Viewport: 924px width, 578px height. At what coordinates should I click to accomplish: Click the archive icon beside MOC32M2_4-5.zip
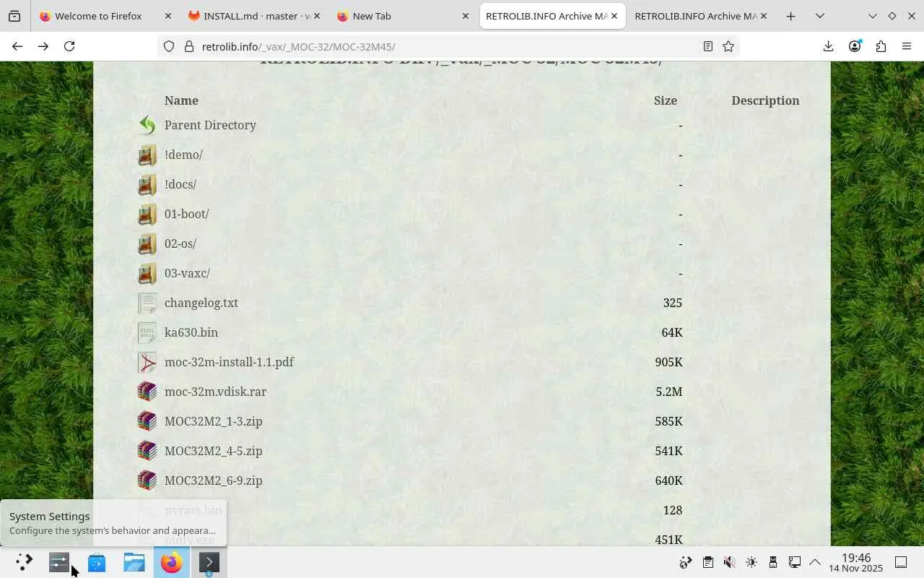pyautogui.click(x=147, y=451)
